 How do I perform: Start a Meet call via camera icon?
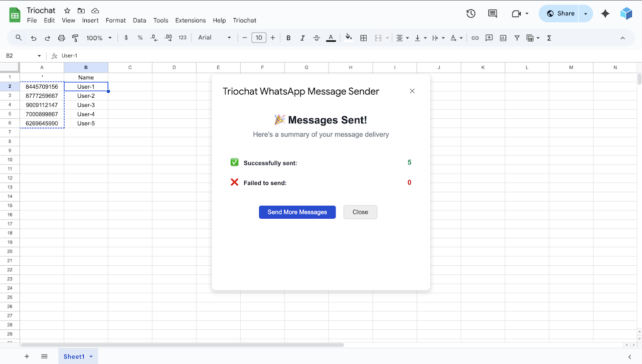[x=517, y=14]
